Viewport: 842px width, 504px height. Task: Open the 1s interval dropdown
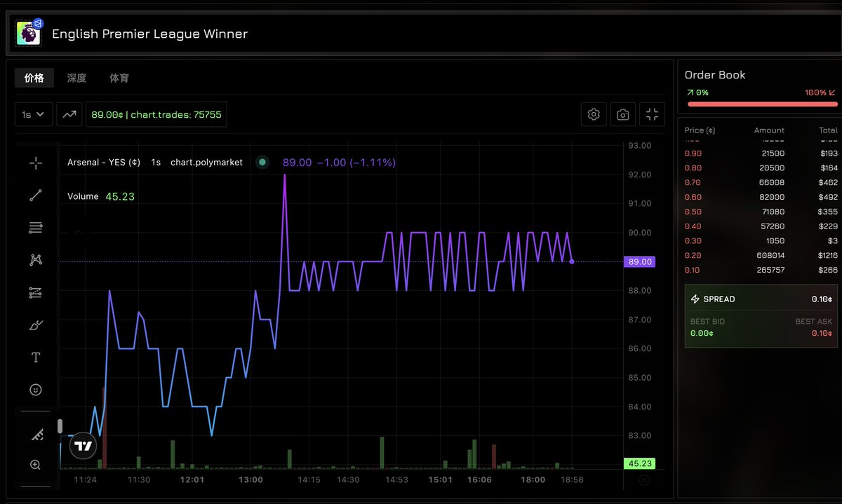click(34, 114)
